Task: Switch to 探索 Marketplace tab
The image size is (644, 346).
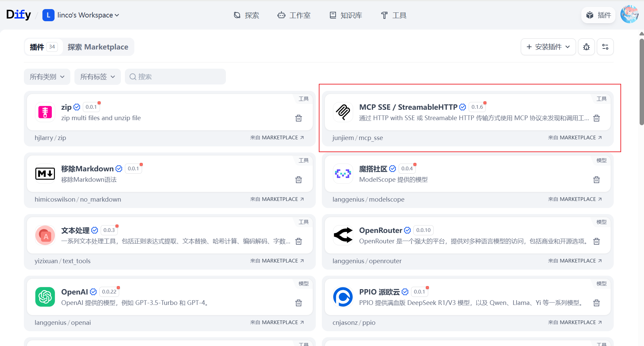Action: coord(98,47)
